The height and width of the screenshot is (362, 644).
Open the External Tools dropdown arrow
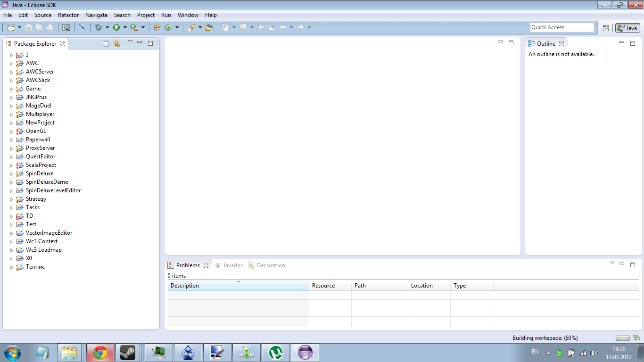[x=143, y=27]
